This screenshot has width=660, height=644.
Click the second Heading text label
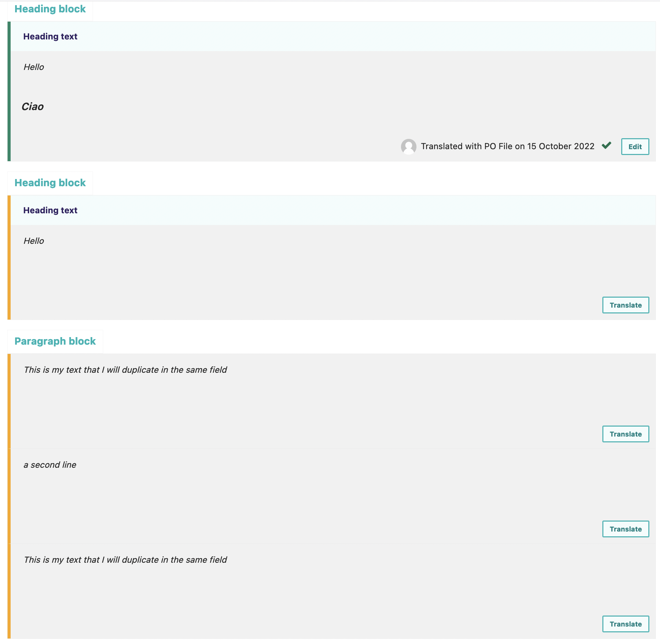point(50,211)
